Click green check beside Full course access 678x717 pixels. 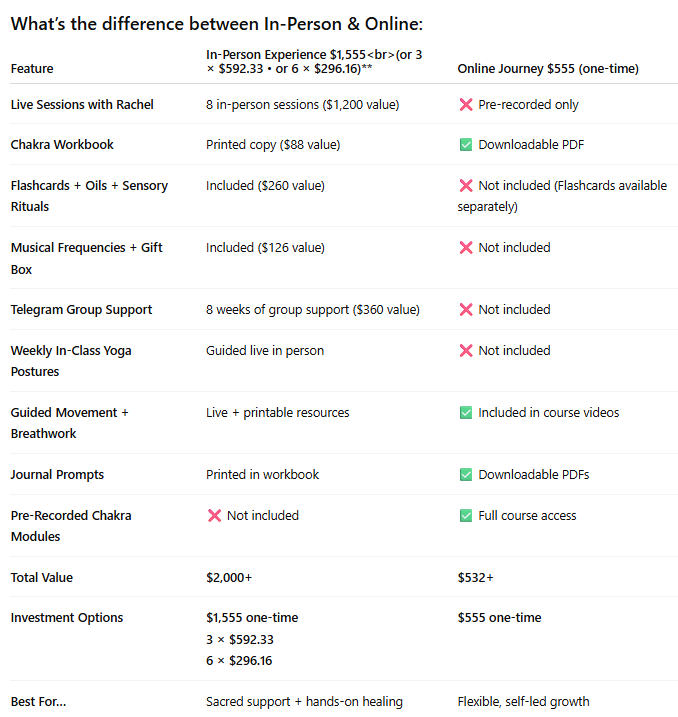click(466, 516)
